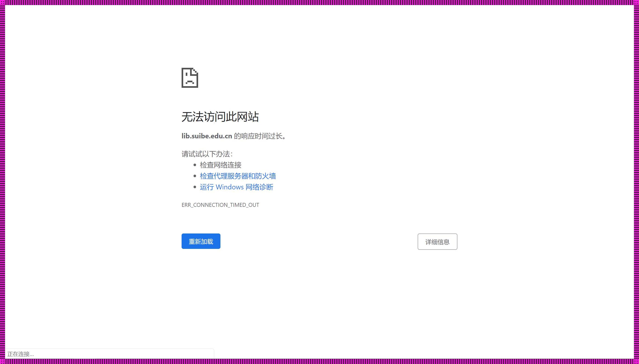The width and height of the screenshot is (639, 364).
Task: Open the 详细信息 details button
Action: (x=437, y=242)
